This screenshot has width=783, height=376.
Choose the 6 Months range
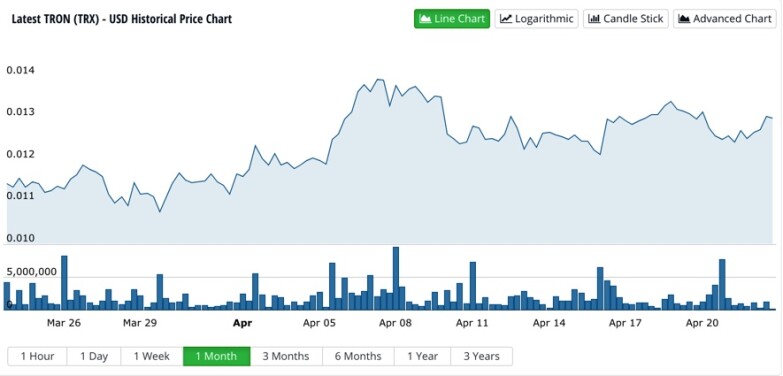[358, 357]
